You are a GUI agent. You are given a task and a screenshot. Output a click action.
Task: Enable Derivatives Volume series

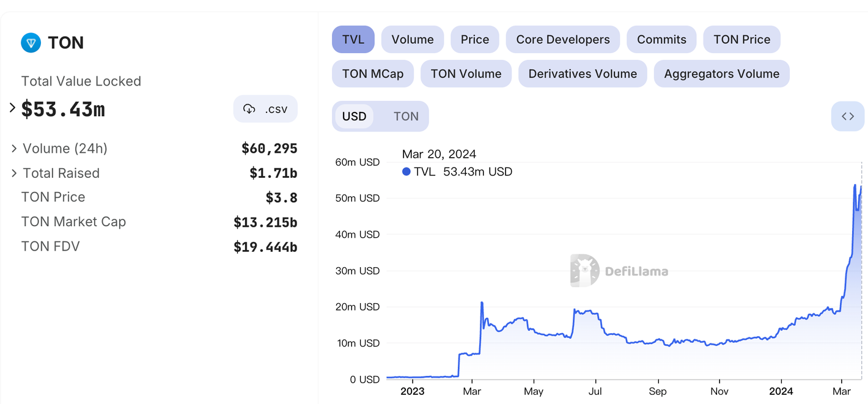(x=582, y=74)
